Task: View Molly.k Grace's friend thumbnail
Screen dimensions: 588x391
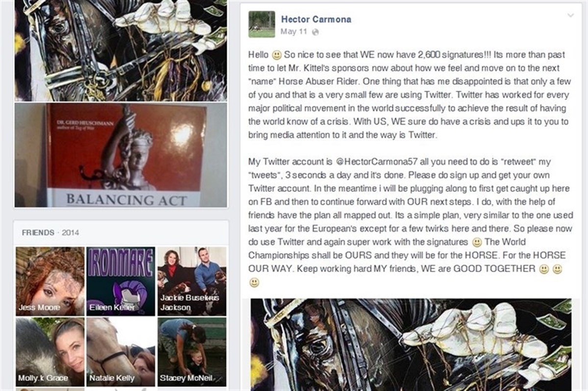Action: 50,352
